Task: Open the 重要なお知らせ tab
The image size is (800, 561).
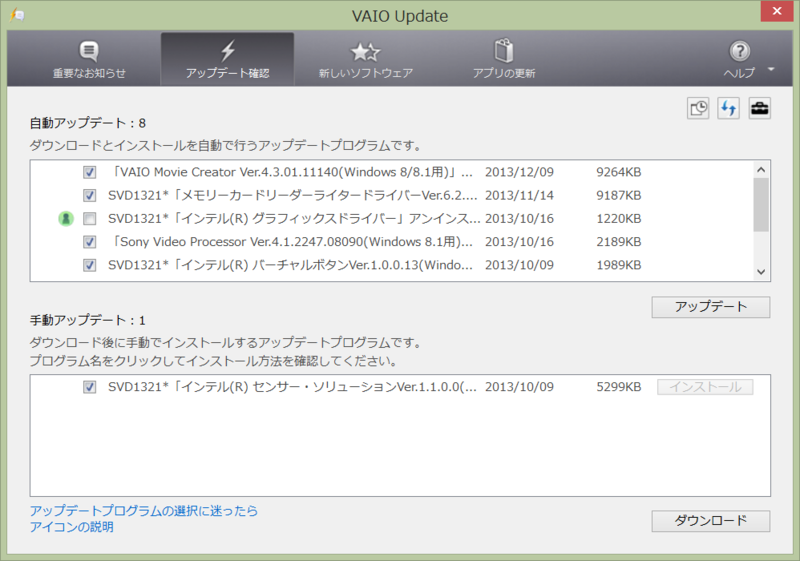Action: (x=89, y=60)
